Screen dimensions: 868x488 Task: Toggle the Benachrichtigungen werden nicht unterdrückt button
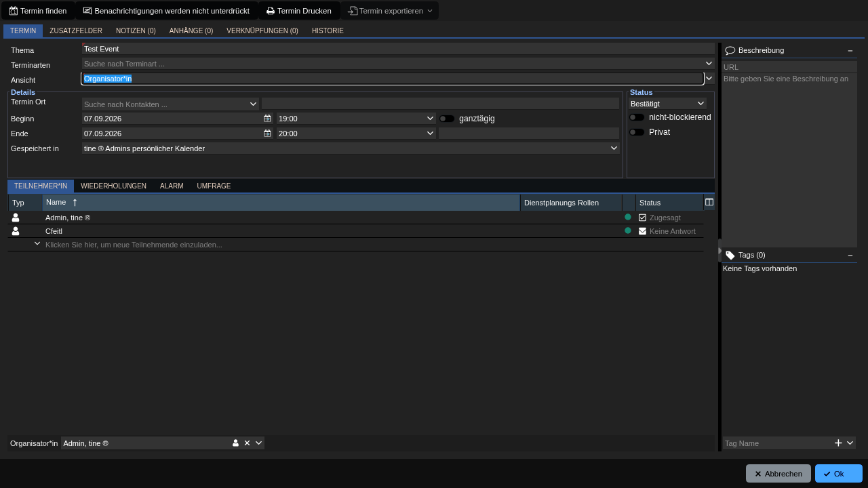(166, 11)
